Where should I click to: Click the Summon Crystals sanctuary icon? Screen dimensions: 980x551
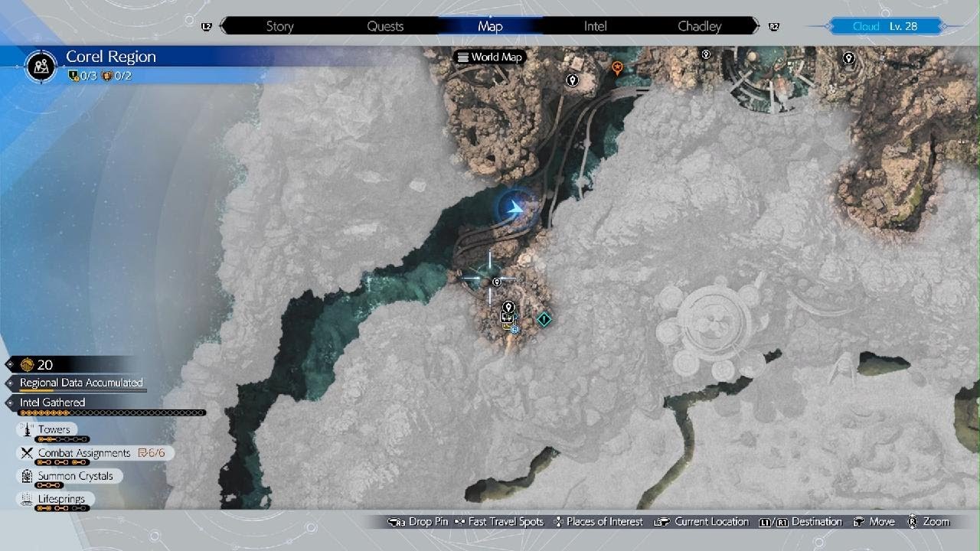click(28, 476)
